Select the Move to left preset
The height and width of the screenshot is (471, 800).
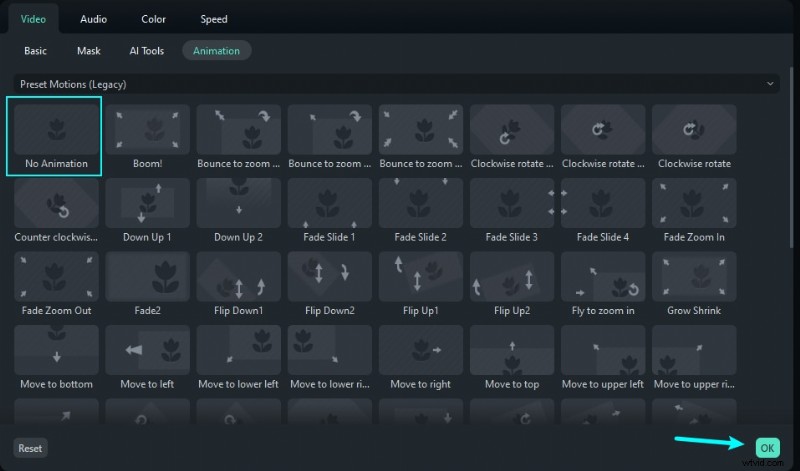pos(147,357)
